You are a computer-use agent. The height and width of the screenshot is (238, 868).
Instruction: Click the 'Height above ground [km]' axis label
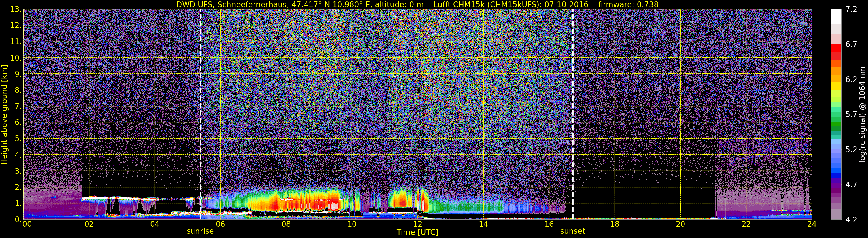tap(4, 114)
